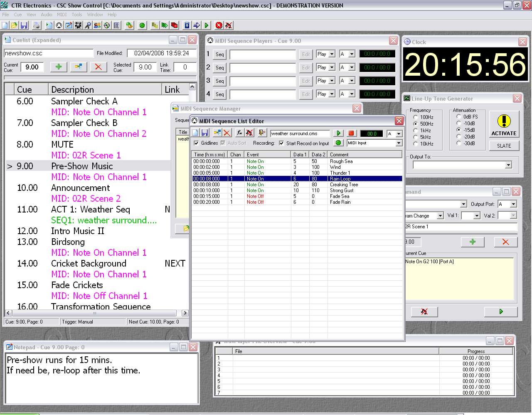
Task: Open the File menu
Action: (x=5, y=14)
